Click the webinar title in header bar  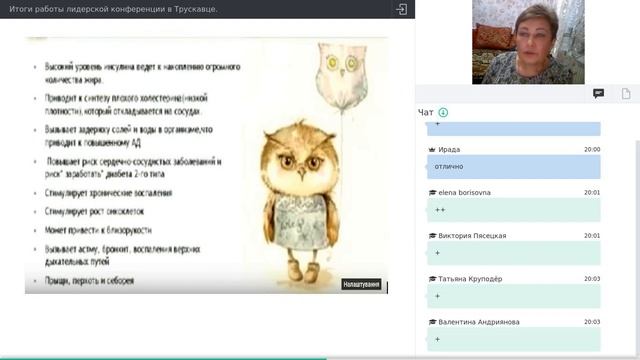click(113, 9)
